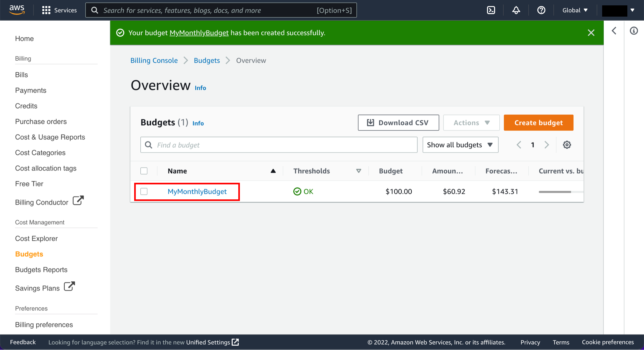Go to the next page of budgets
The image size is (644, 350).
click(547, 145)
